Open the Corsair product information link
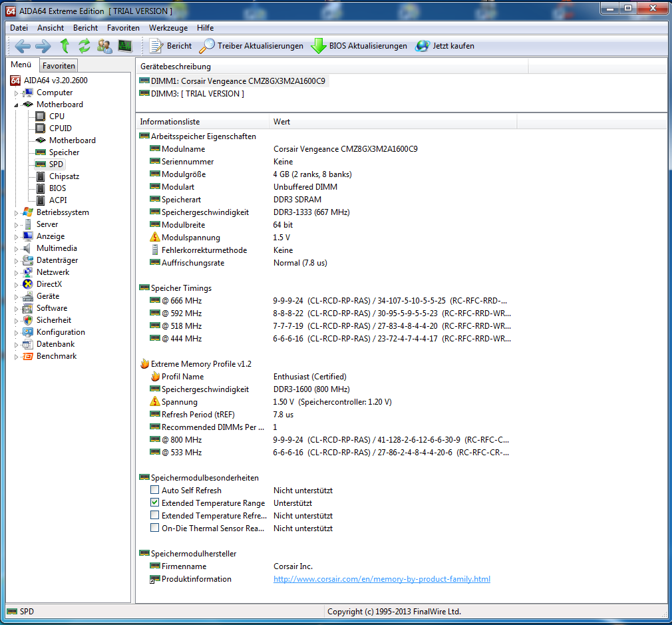The image size is (672, 625). tap(382, 579)
